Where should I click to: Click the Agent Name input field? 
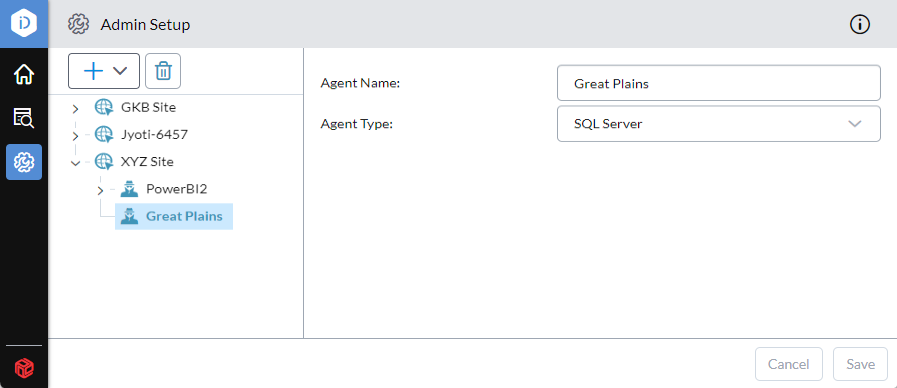tap(719, 83)
